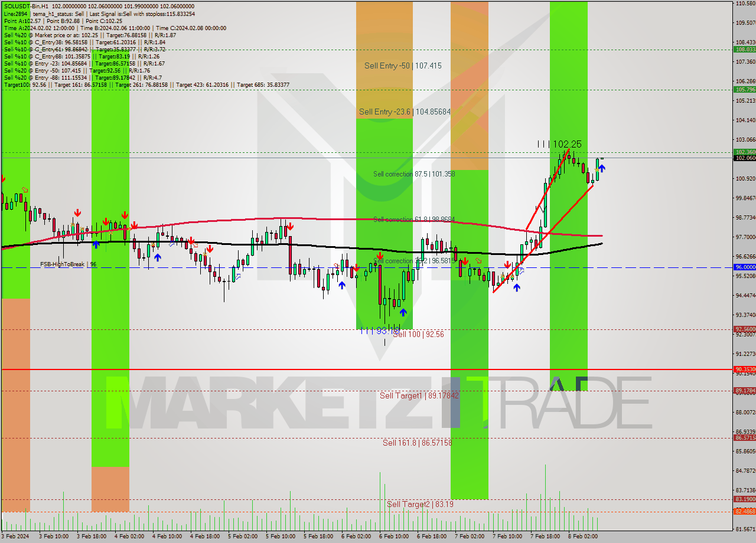Click the C_Entry61: 98.86842 line
This screenshot has width=756, height=543.
(84, 49)
